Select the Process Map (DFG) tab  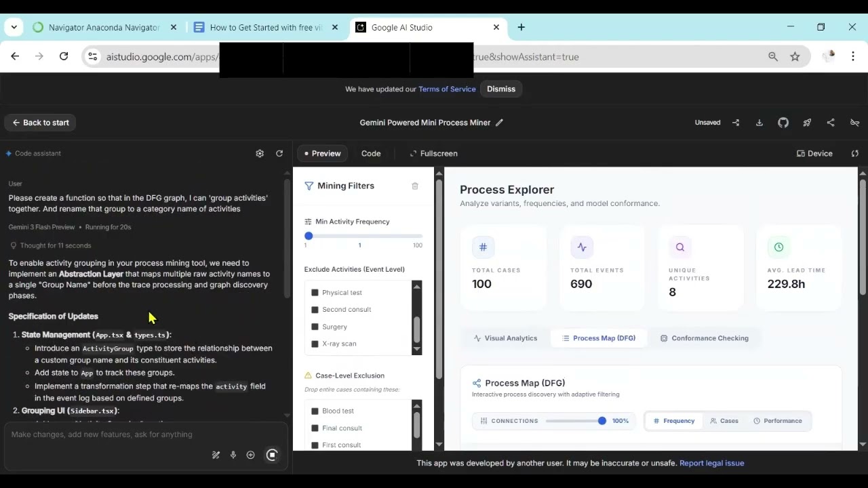tap(599, 338)
